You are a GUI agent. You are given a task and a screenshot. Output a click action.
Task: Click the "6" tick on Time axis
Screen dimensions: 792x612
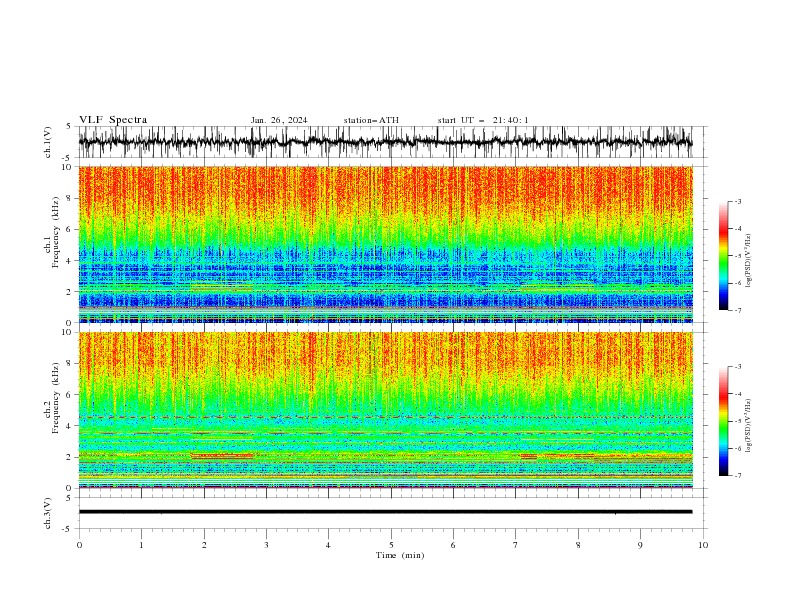(x=453, y=545)
